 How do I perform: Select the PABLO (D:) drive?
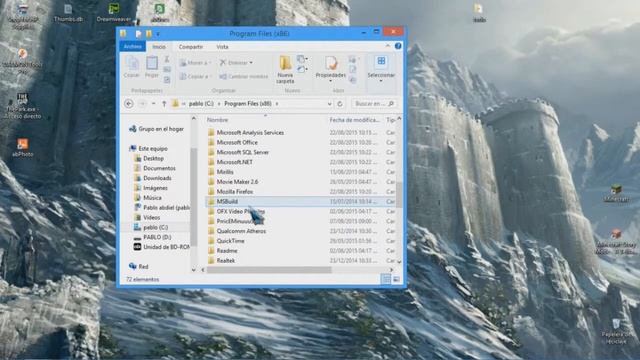point(152,237)
